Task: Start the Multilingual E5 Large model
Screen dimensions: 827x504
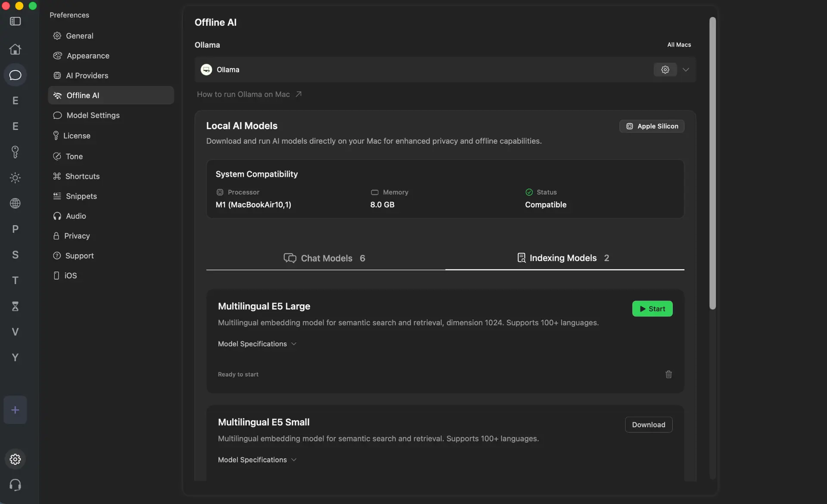Action: tap(652, 309)
